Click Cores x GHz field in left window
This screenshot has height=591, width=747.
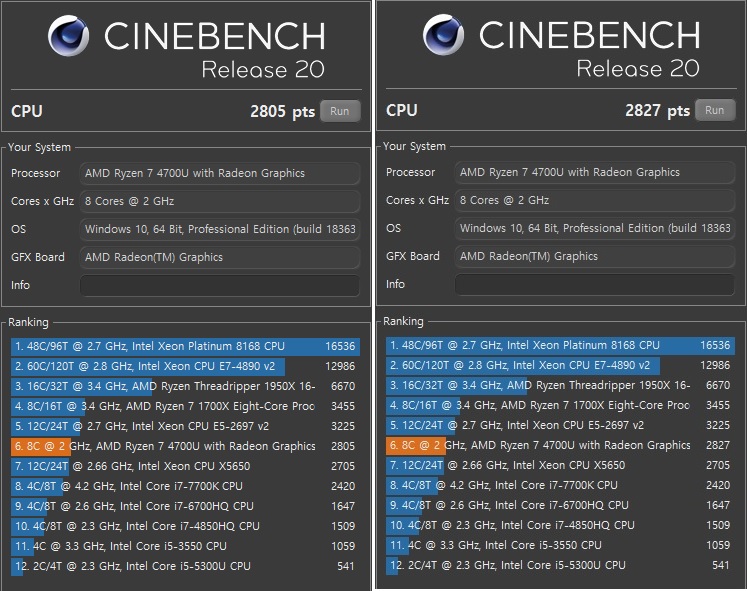[x=220, y=201]
